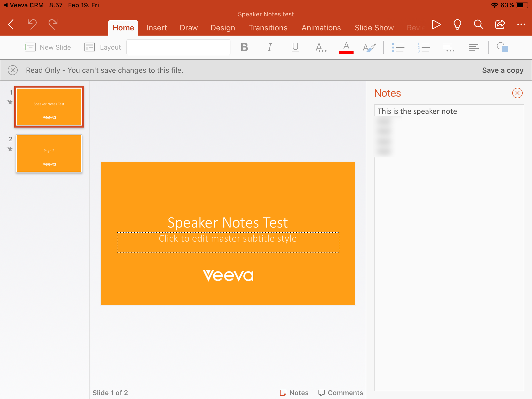The width and height of the screenshot is (532, 399).
Task: Open Comments from the status bar
Action: [341, 393]
